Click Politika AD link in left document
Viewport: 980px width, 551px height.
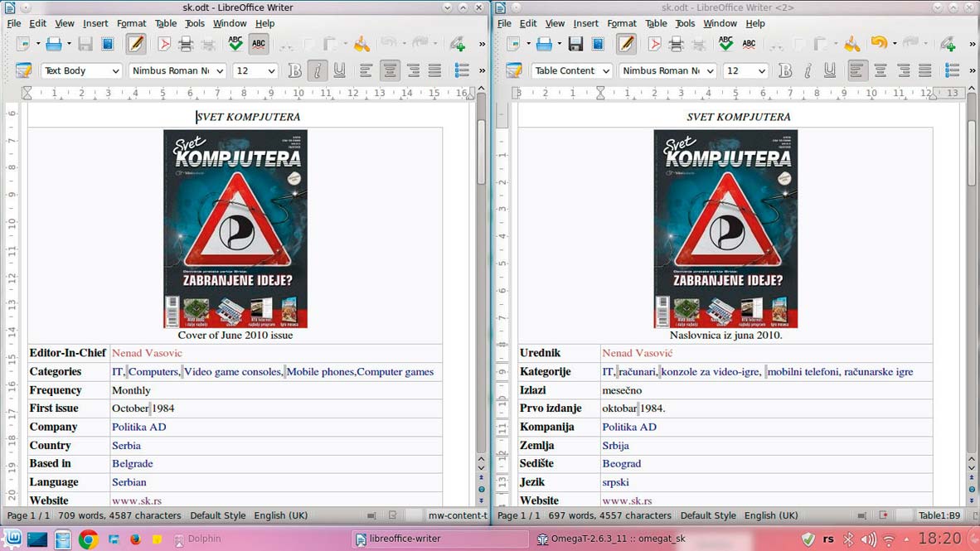[x=138, y=427]
